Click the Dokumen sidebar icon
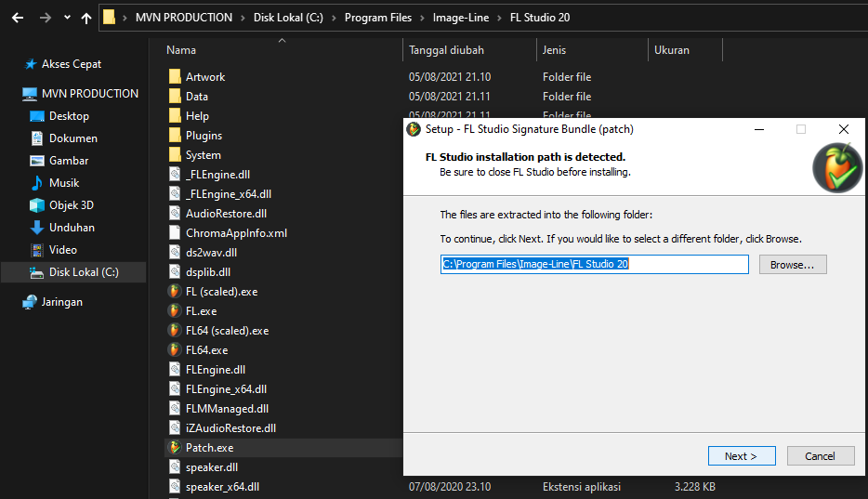Viewport: 868px width, 499px height. click(x=37, y=138)
